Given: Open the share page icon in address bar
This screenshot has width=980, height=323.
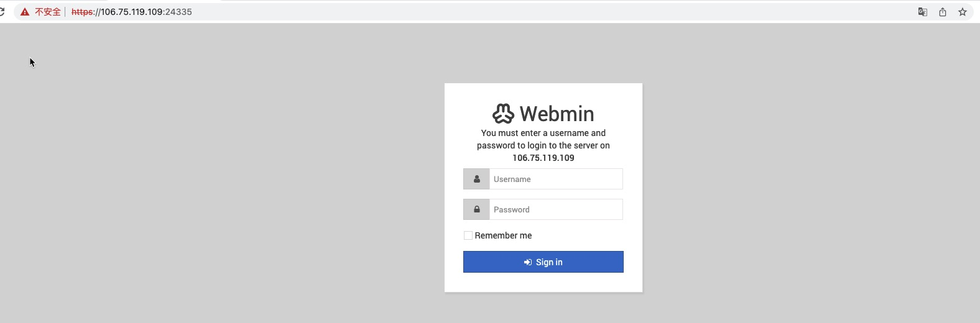Looking at the screenshot, I should [x=943, y=12].
